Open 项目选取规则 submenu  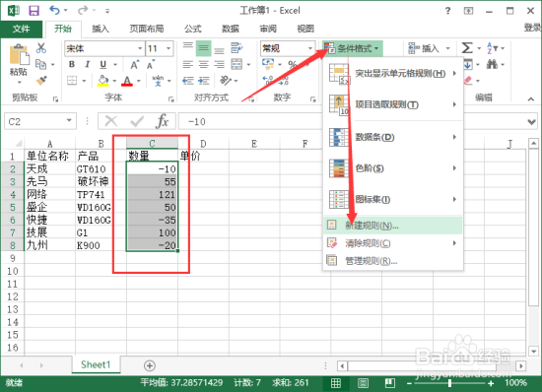[x=393, y=104]
